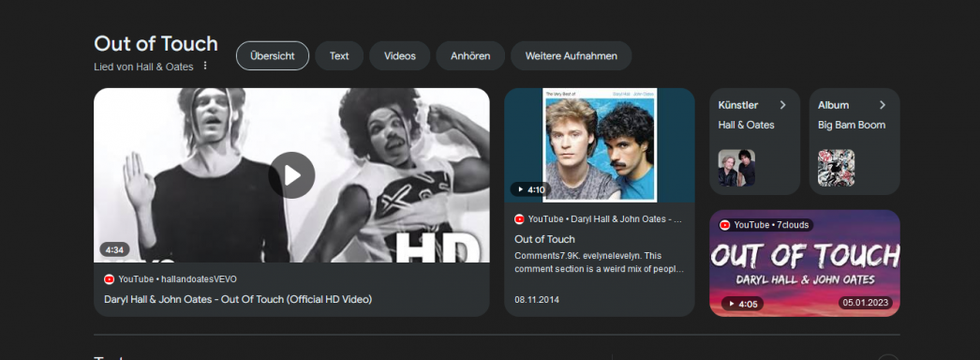
Task: Open Hall & Oates artist thumbnail
Action: [736, 168]
